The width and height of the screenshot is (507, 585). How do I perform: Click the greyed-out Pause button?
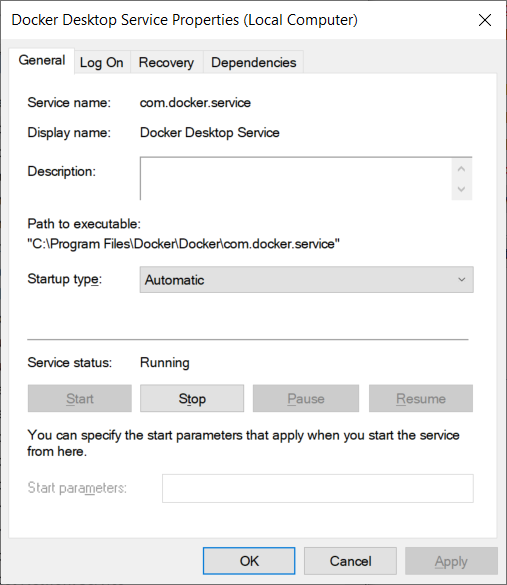click(306, 398)
